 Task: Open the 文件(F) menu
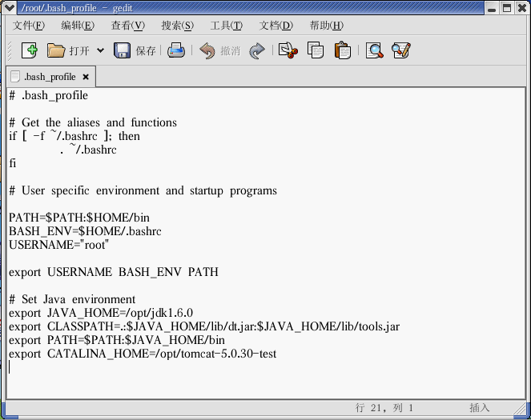click(29, 26)
